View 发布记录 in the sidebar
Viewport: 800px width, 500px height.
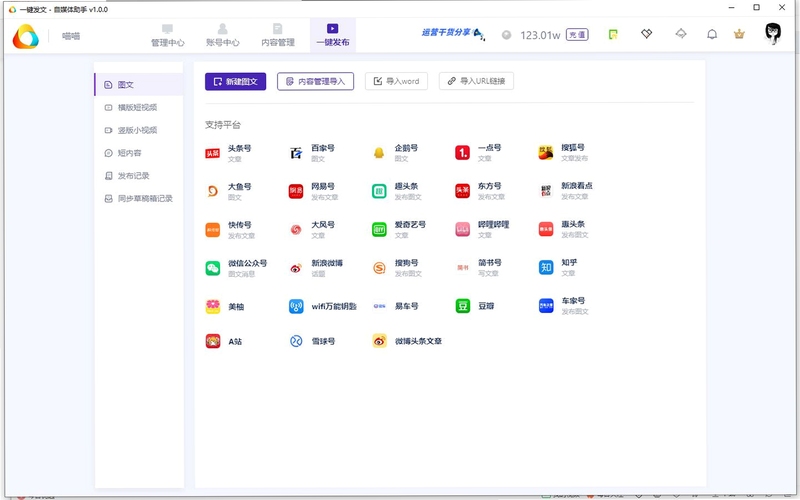139,176
